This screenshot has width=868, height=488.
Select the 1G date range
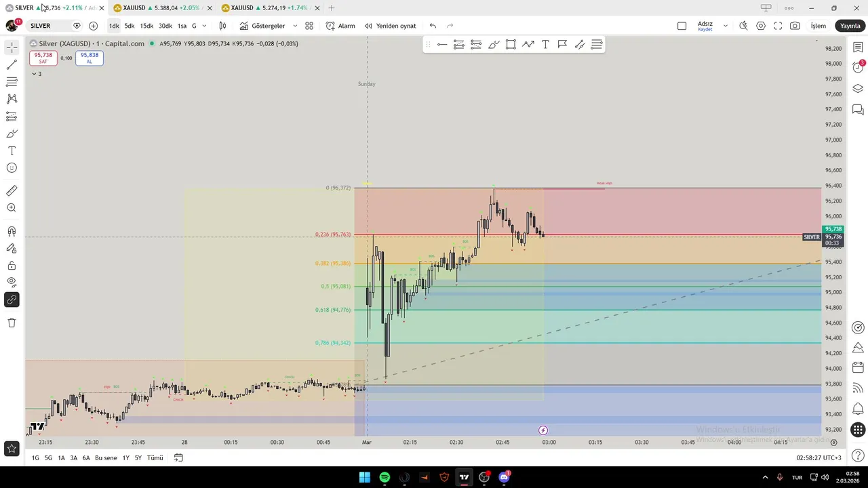[35, 458]
